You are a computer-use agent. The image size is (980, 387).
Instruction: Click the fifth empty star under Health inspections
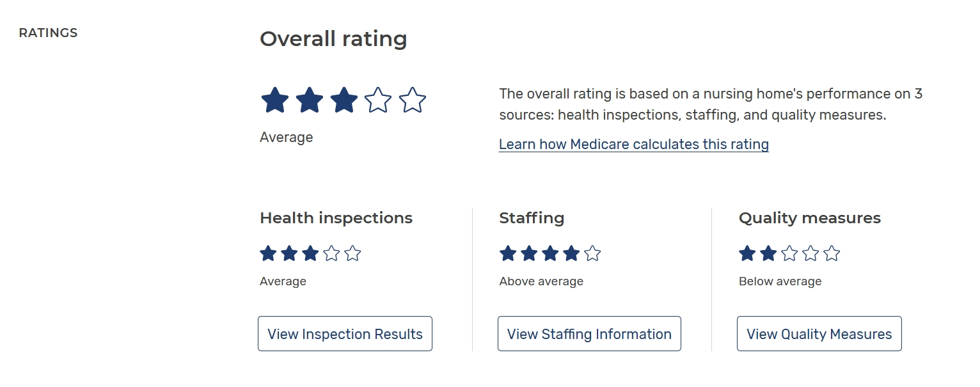point(352,254)
